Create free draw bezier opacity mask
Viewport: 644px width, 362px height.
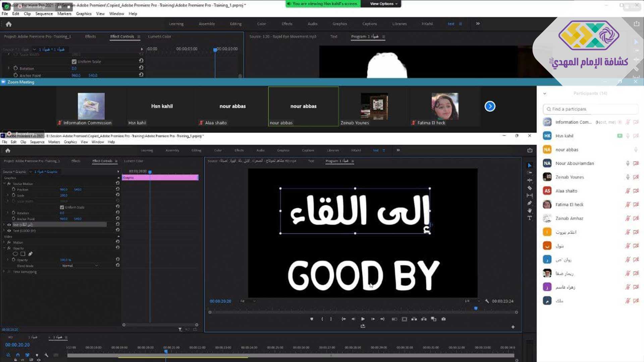click(31, 254)
